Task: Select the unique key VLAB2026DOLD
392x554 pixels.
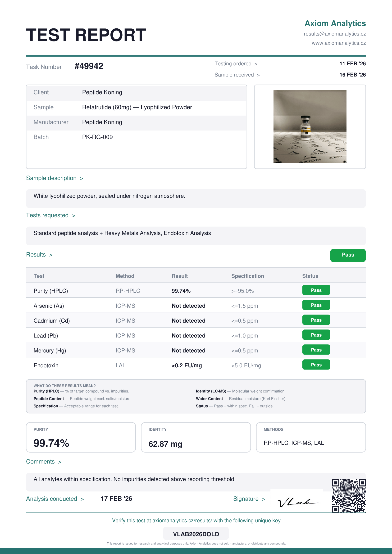Action: tap(196, 534)
